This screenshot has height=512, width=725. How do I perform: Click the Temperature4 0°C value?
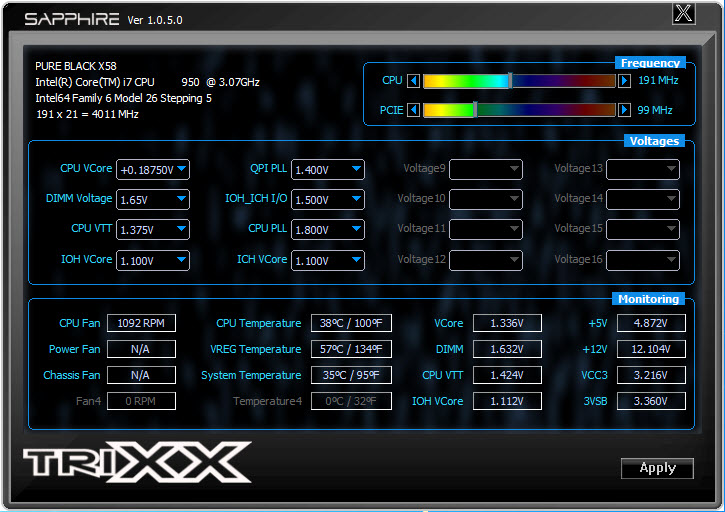[351, 401]
